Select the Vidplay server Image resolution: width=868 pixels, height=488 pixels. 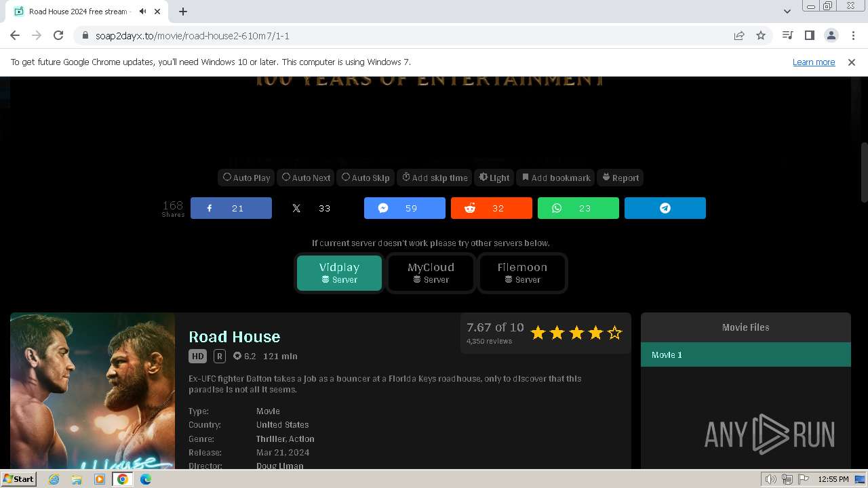tap(339, 272)
